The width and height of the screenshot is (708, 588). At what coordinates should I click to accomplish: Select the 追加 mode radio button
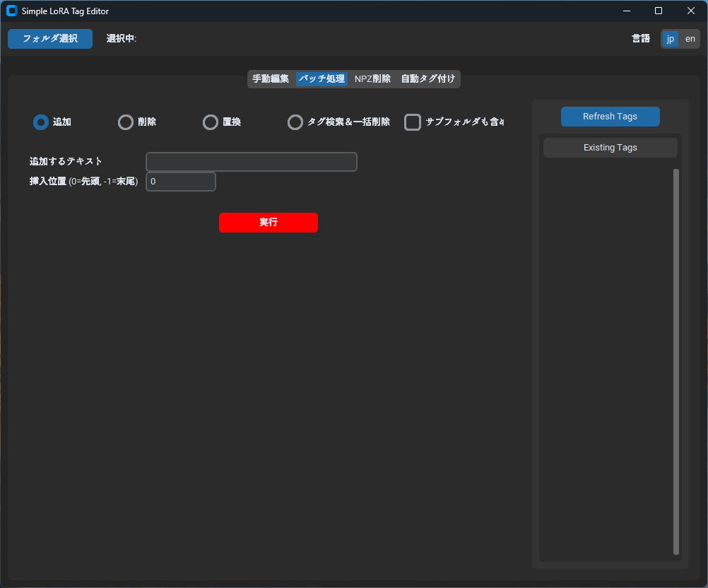click(40, 122)
